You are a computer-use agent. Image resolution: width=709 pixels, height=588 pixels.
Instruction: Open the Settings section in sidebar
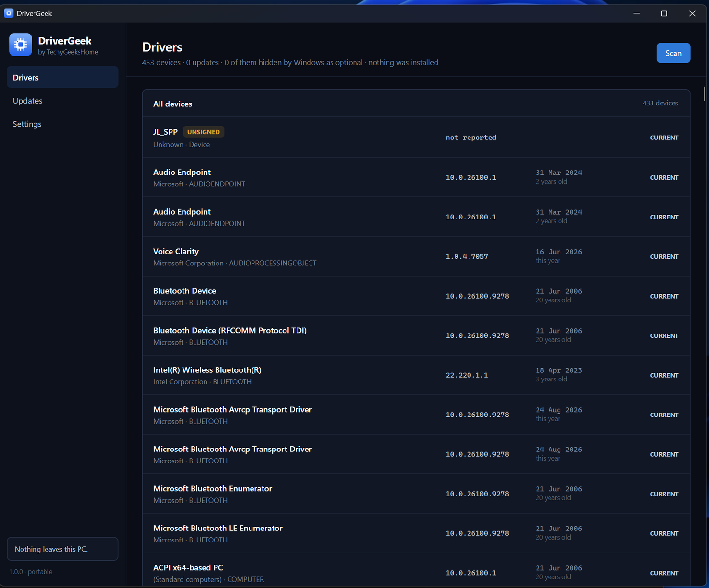(x=62, y=124)
